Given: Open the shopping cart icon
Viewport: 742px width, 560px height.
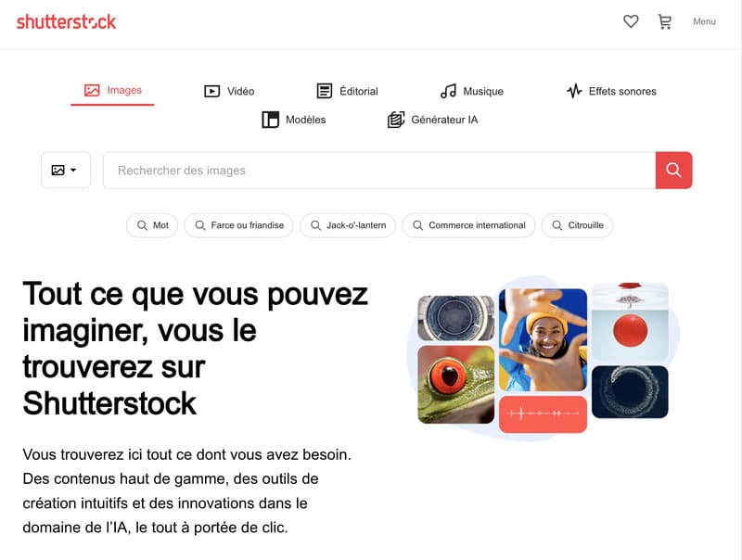Looking at the screenshot, I should coord(665,21).
